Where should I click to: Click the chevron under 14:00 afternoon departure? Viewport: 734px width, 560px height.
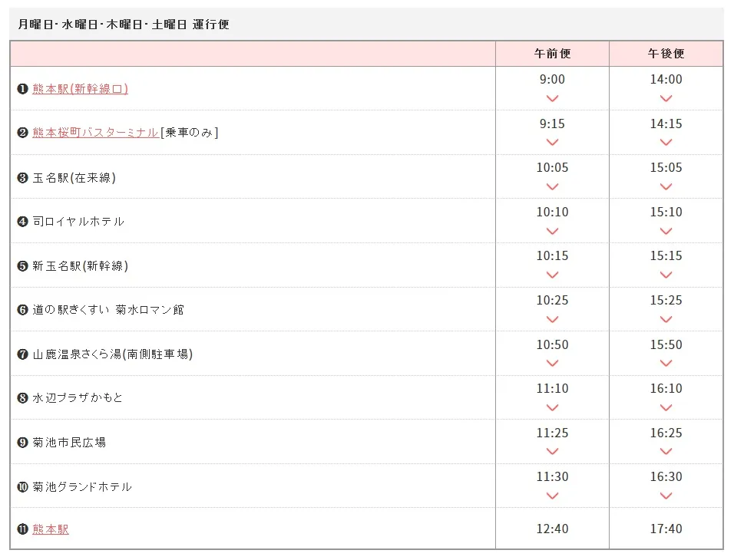tap(666, 98)
